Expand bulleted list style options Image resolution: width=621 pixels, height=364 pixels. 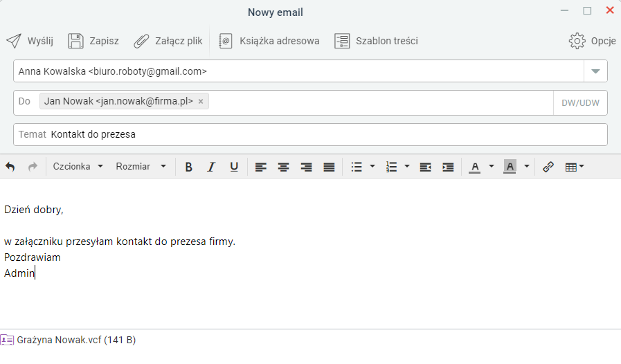pyautogui.click(x=372, y=166)
